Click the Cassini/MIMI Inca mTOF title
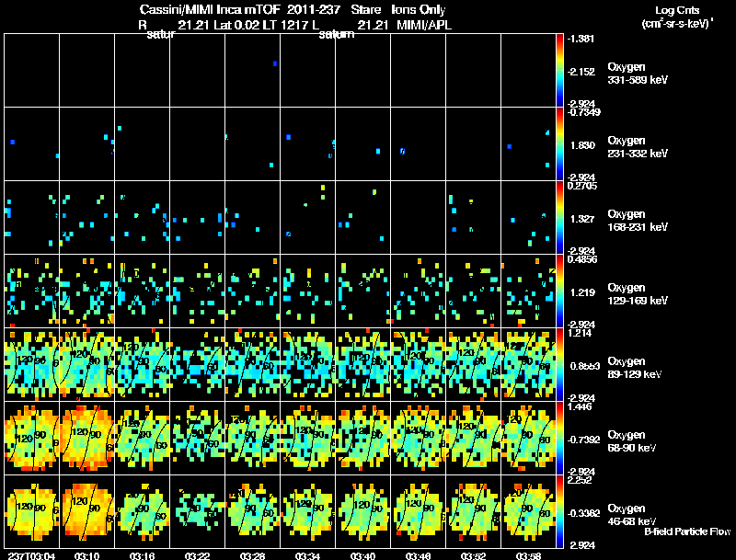The height and width of the screenshot is (560, 736). tap(210, 9)
